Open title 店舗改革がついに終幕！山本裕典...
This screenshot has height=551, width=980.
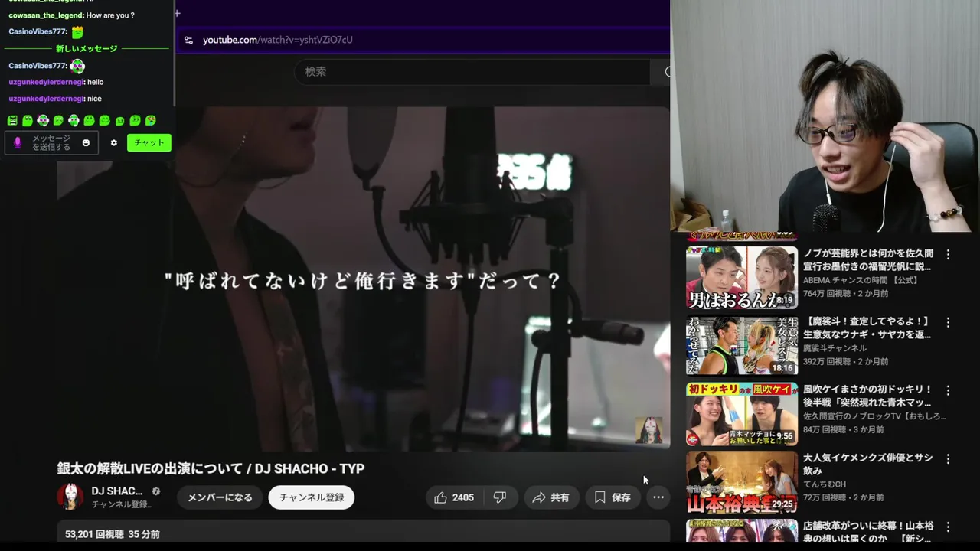[x=868, y=532]
